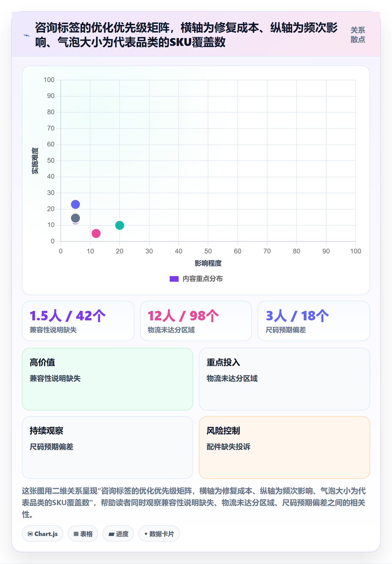
Task: Click the purple legend color swatch
Action: pyautogui.click(x=174, y=279)
